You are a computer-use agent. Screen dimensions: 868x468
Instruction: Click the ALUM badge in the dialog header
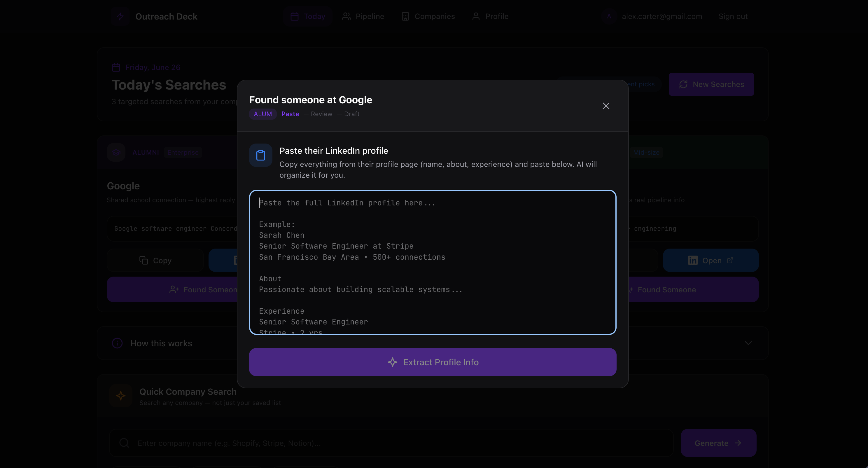263,114
